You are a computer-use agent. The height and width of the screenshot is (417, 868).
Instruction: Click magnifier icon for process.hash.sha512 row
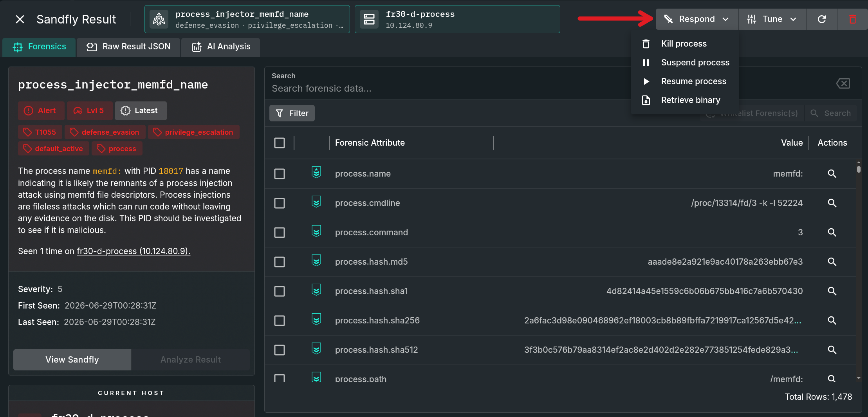[x=832, y=350]
